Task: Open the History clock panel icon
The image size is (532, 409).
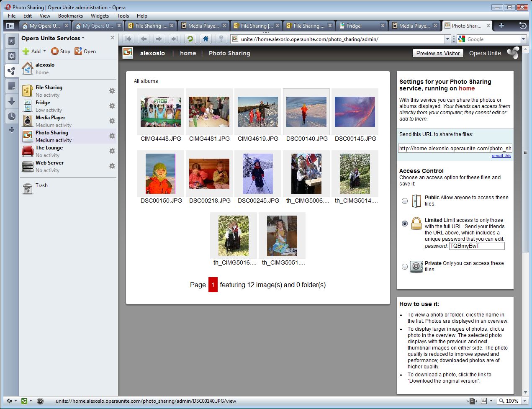Action: tap(12, 116)
